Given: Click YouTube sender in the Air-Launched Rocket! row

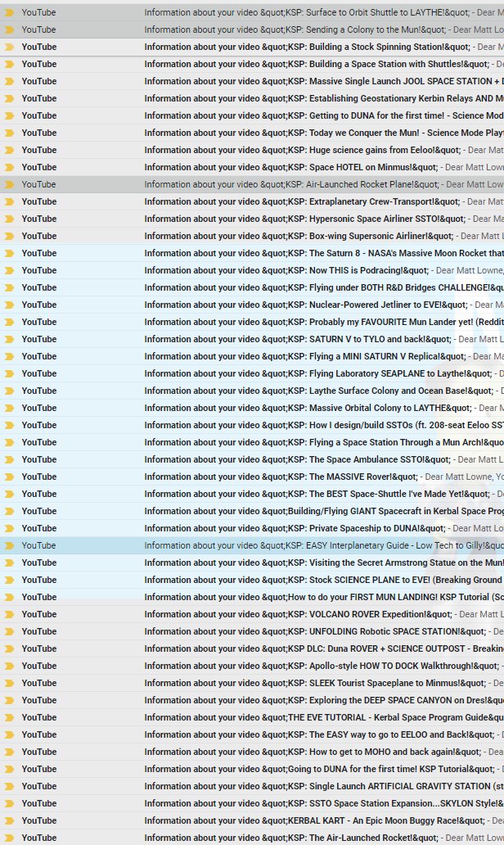Looking at the screenshot, I should (38, 838).
